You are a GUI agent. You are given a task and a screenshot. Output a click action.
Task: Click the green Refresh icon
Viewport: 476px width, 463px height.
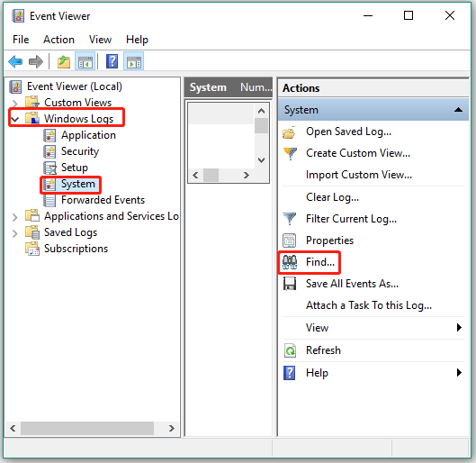pyautogui.click(x=290, y=350)
